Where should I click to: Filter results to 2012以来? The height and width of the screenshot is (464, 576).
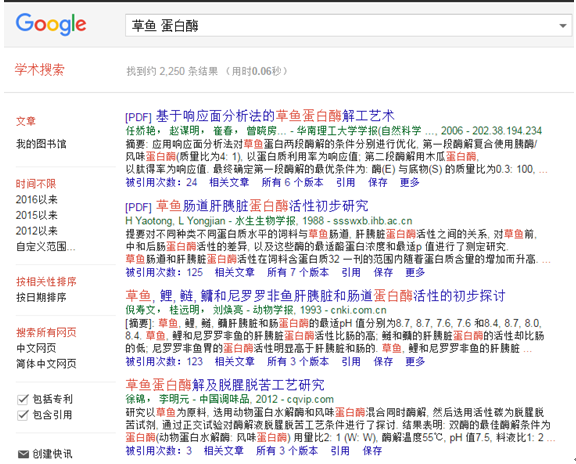click(36, 231)
